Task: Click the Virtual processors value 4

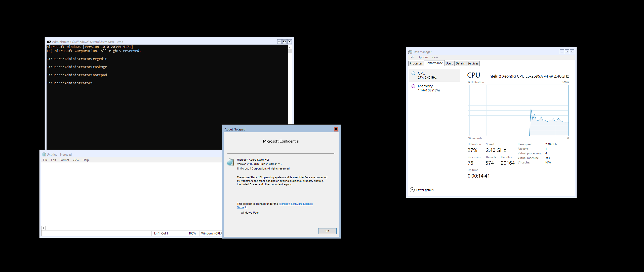Action: (x=546, y=153)
